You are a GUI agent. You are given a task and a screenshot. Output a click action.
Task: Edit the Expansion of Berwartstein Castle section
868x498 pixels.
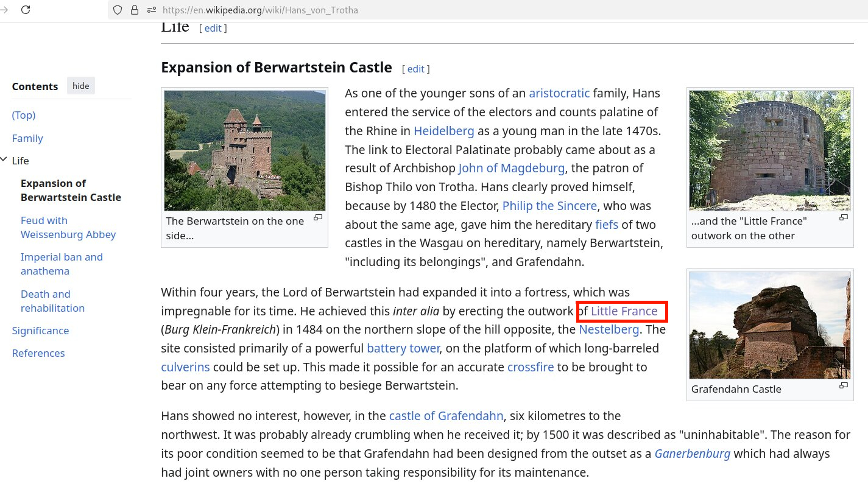point(415,69)
